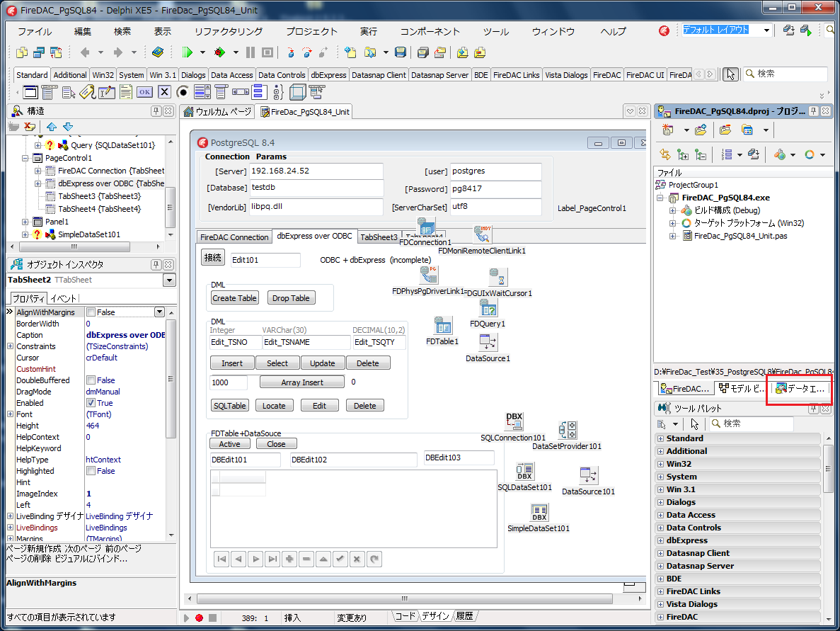Click the Edit101 input field
Viewport: 840px width, 631px height.
point(265,260)
